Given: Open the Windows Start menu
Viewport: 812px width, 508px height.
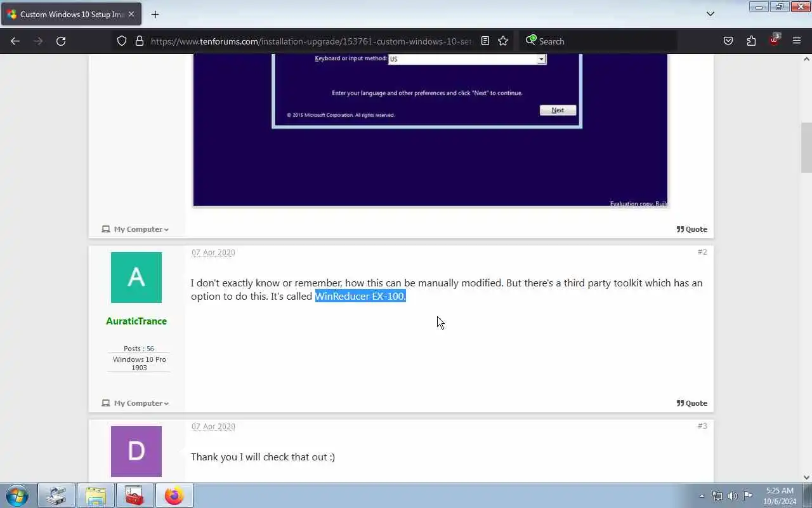Looking at the screenshot, I should point(17,495).
